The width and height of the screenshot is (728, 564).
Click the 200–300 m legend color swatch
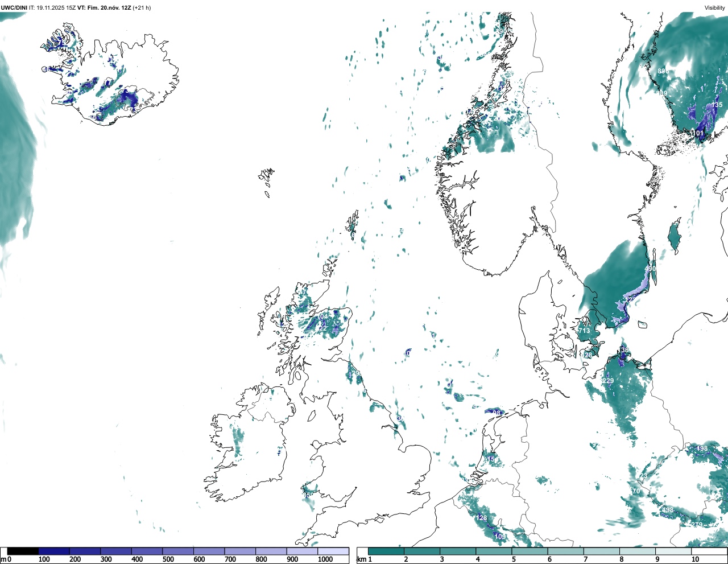85,551
